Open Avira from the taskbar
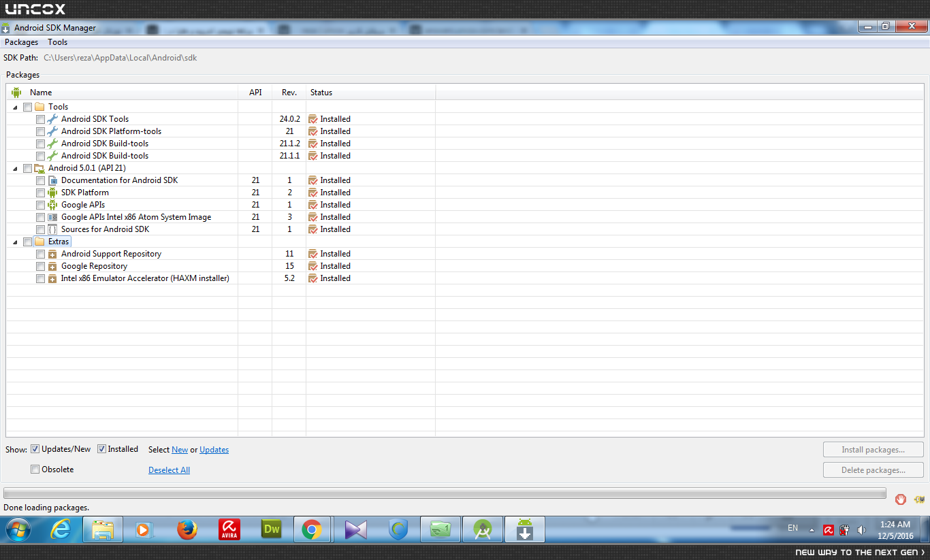This screenshot has width=930, height=560. click(x=229, y=529)
